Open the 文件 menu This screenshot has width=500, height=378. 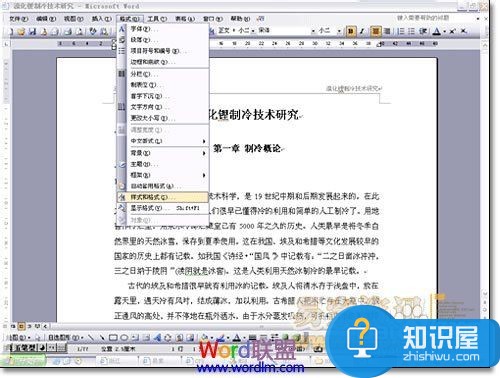18,19
